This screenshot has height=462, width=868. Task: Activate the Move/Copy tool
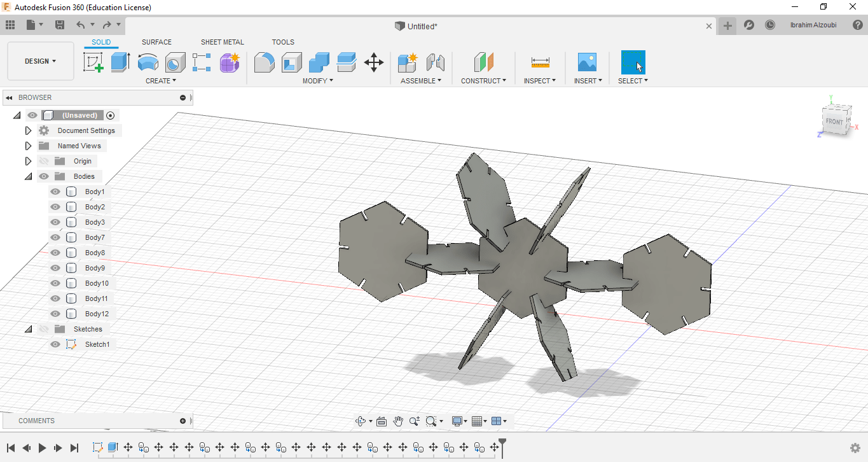pyautogui.click(x=374, y=62)
